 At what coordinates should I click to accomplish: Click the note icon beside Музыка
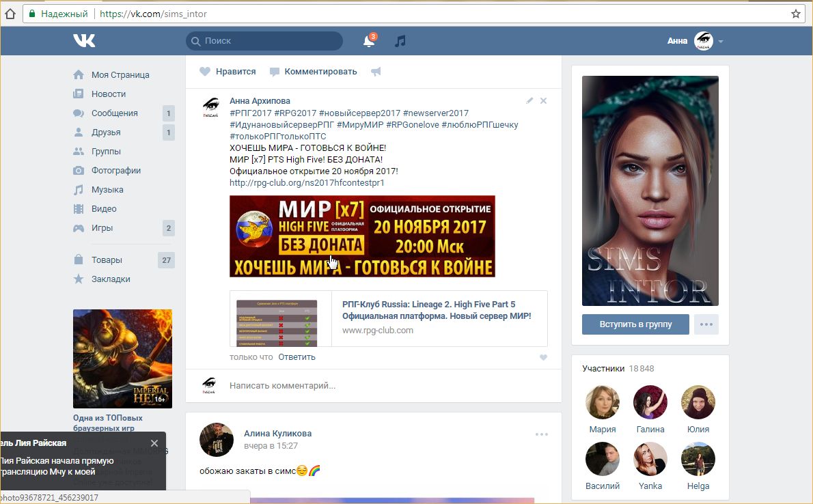pos(79,190)
